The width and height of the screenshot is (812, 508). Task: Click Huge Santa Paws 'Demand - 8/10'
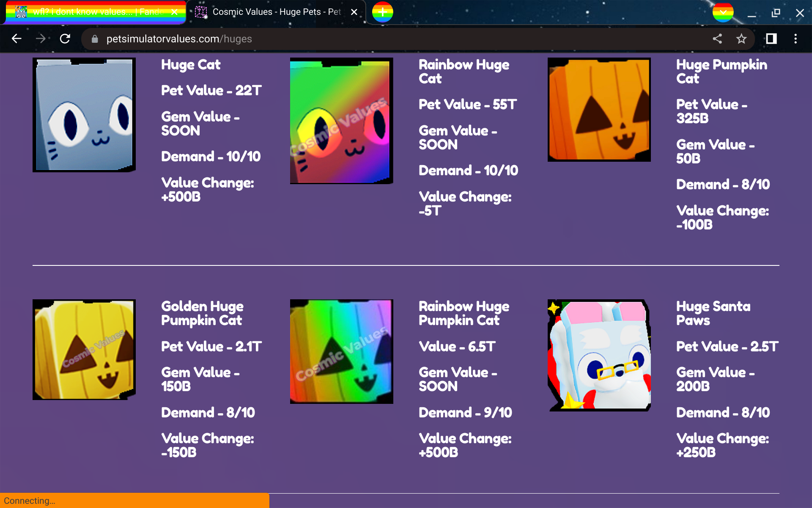(723, 413)
